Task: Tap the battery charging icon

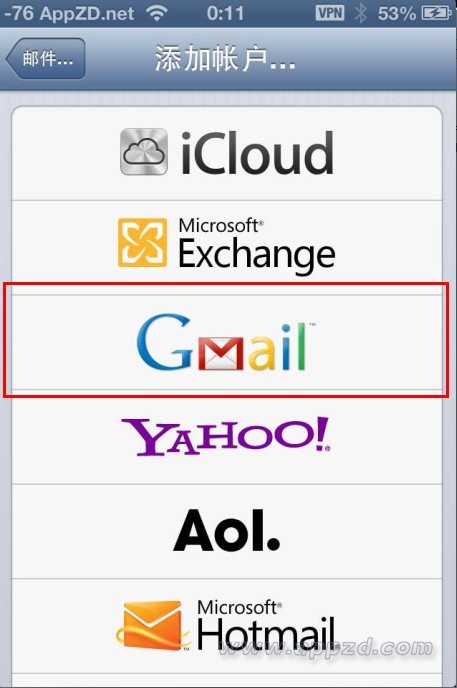Action: pyautogui.click(x=436, y=13)
